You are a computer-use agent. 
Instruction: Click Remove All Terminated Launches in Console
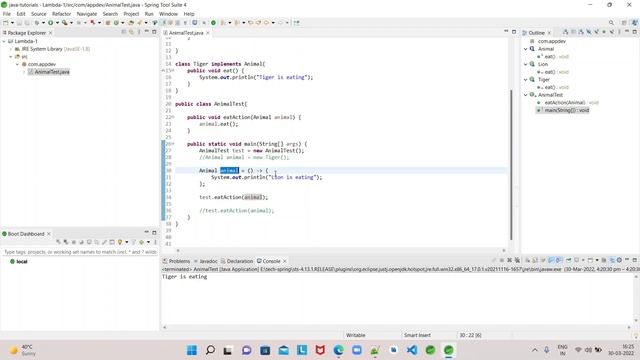click(x=517, y=260)
